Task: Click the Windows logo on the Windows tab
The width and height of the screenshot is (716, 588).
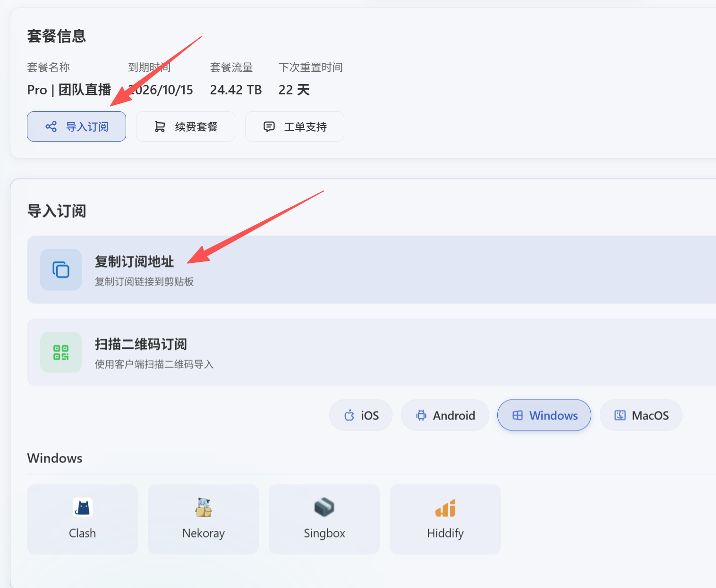Action: coord(517,415)
